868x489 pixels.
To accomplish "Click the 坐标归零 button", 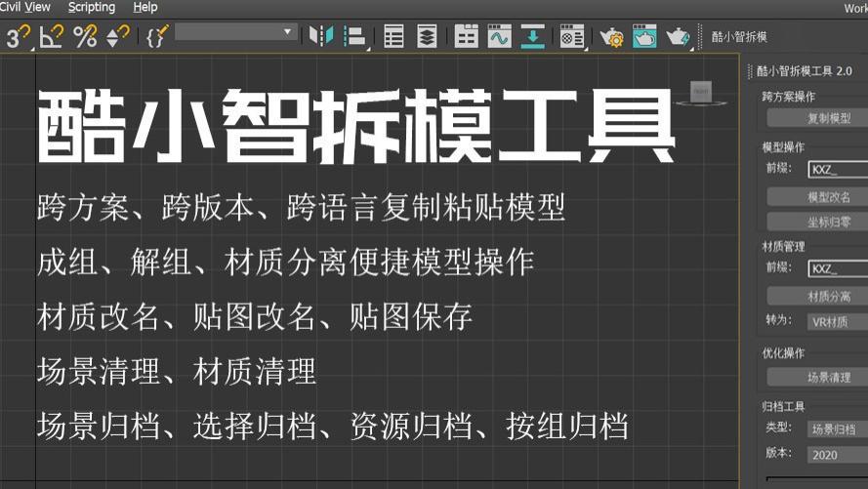I will click(819, 222).
